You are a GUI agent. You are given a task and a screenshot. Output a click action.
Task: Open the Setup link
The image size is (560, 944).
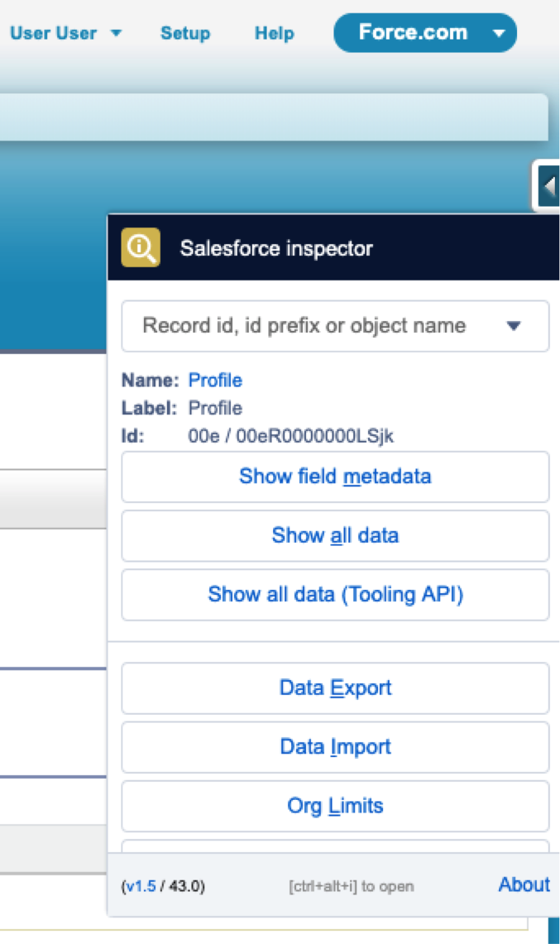[185, 33]
